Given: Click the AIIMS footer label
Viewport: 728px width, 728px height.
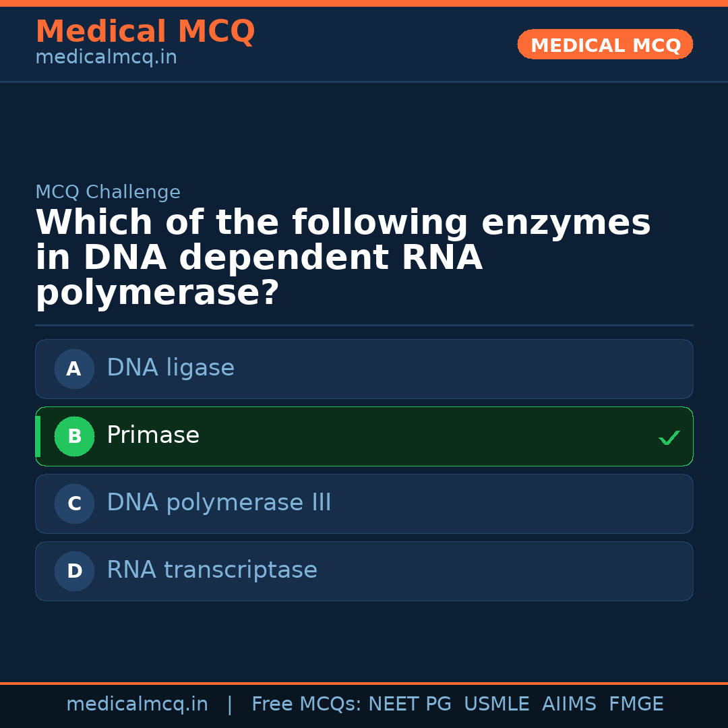Looking at the screenshot, I should tap(569, 704).
